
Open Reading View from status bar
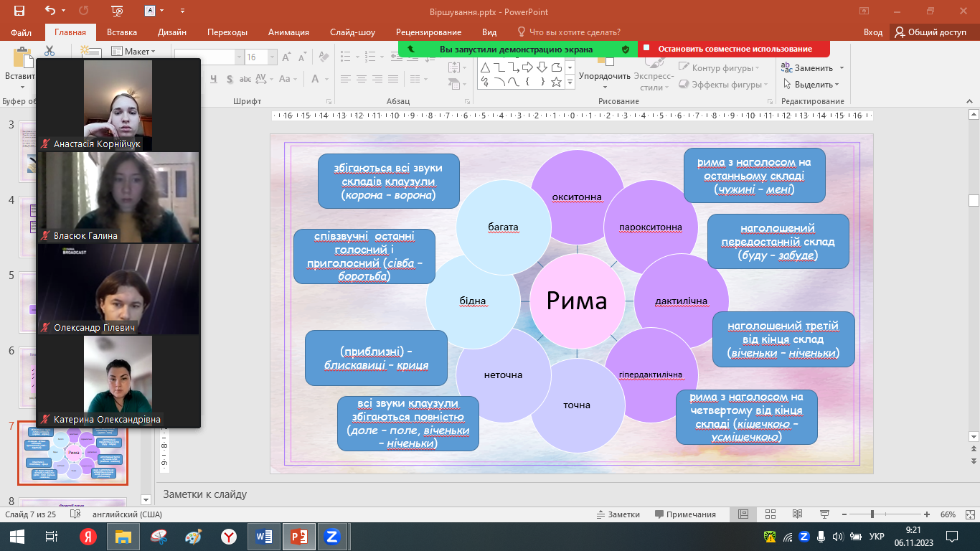pyautogui.click(x=796, y=514)
